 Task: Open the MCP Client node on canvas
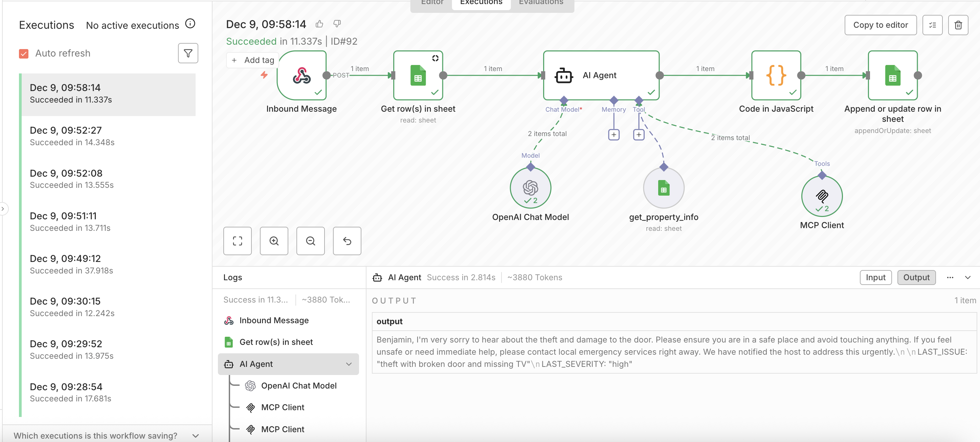822,196
